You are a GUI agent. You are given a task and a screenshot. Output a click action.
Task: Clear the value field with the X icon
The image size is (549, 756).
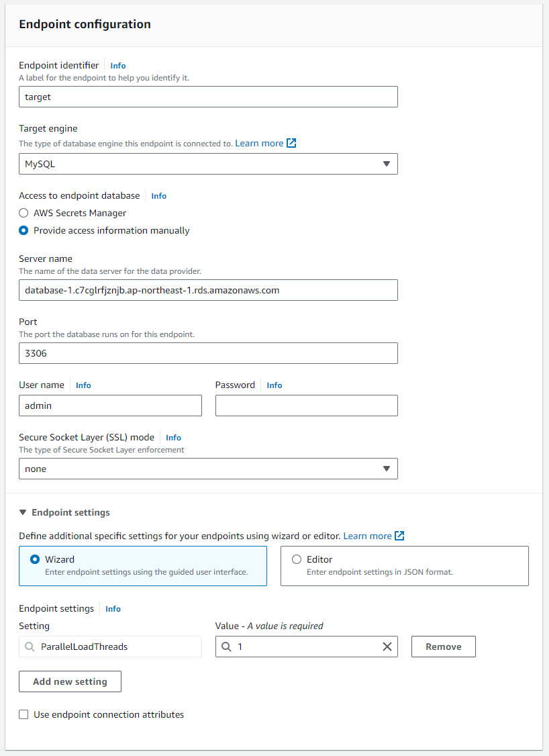[387, 647]
